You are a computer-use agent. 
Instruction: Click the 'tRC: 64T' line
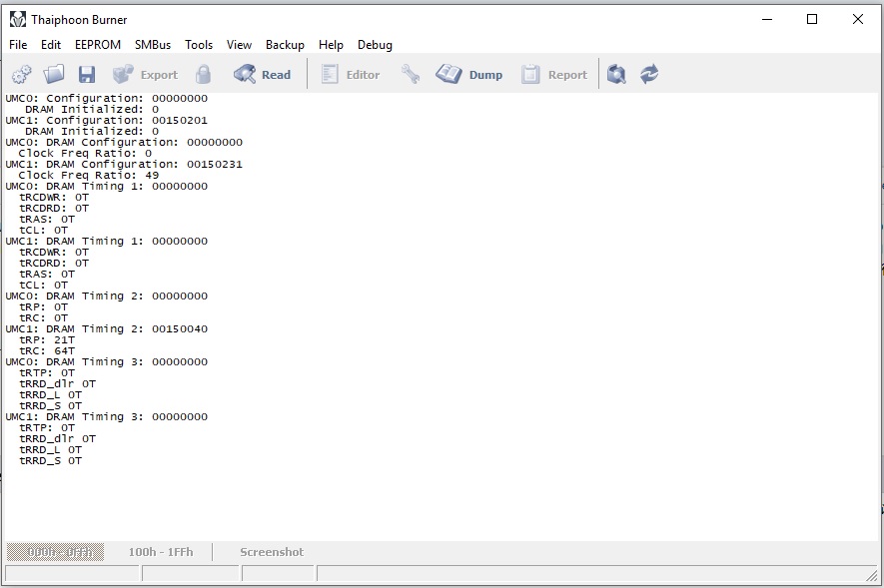[47, 350]
